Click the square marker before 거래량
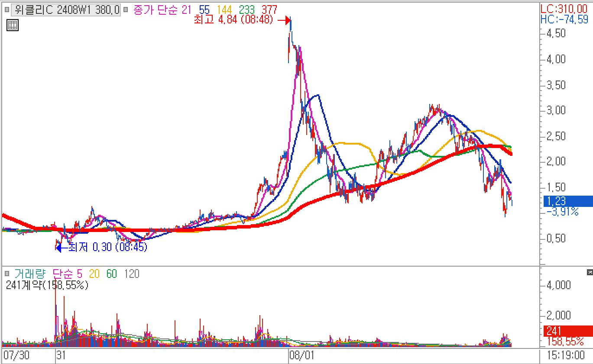This screenshot has width=593, height=364. point(7,274)
